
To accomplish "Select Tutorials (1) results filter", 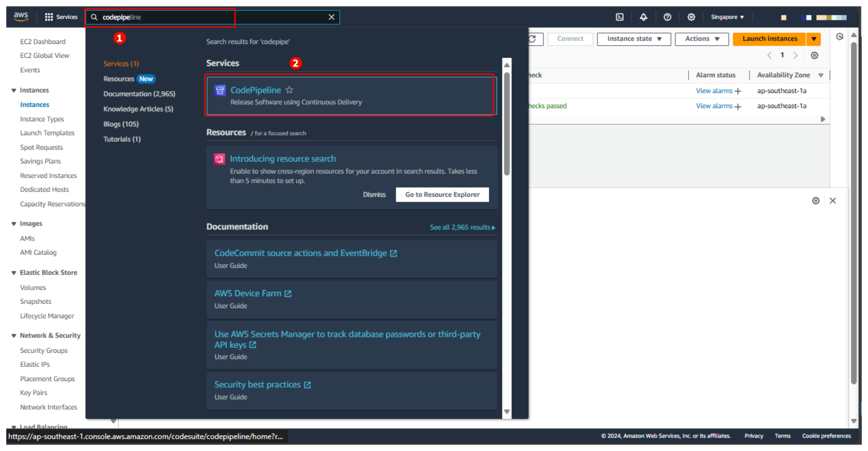I will point(122,139).
